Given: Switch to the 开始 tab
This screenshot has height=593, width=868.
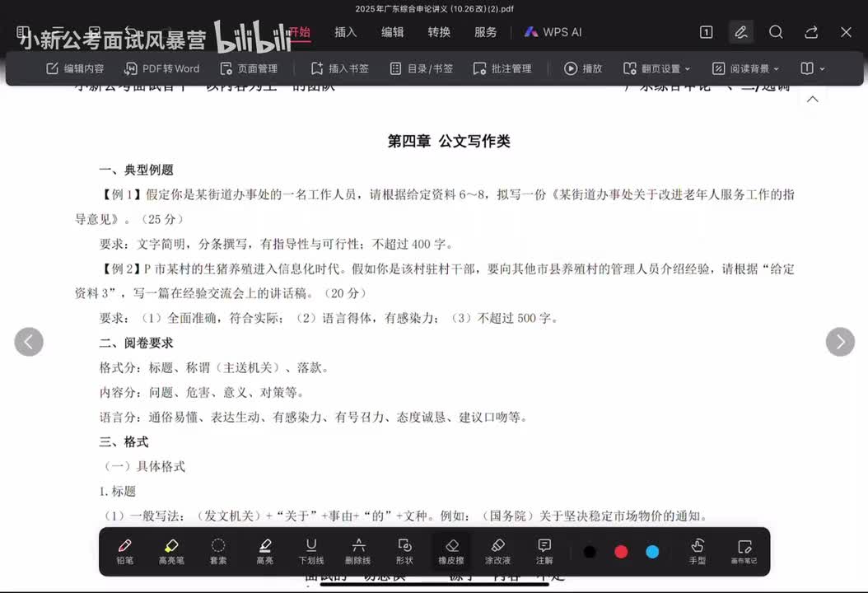Looking at the screenshot, I should pos(300,32).
